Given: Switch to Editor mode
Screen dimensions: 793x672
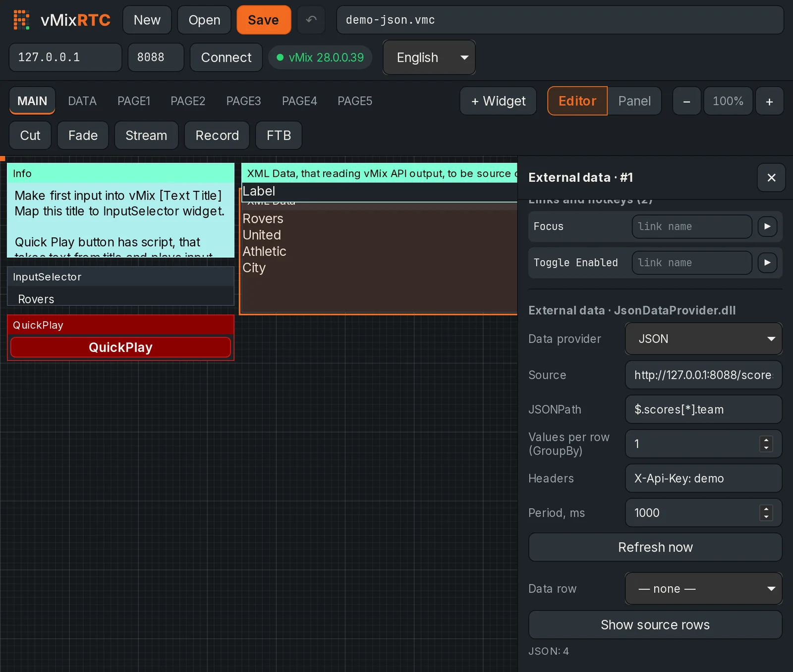Looking at the screenshot, I should [x=577, y=101].
